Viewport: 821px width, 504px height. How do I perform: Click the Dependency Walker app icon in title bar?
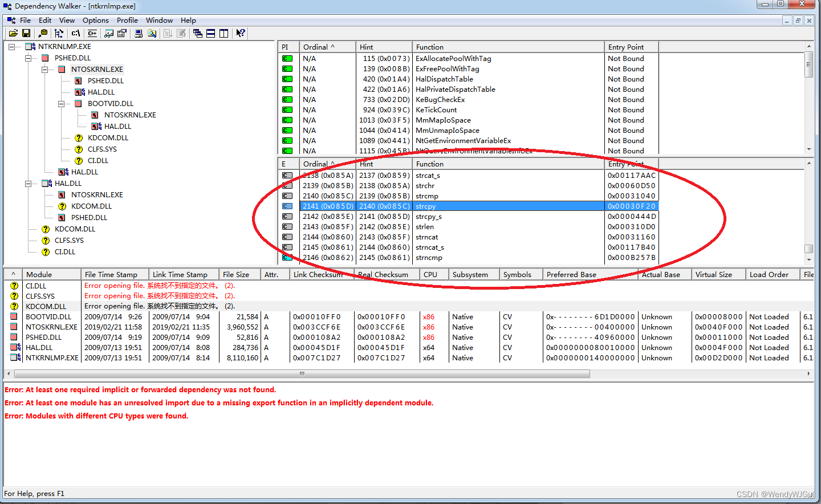pyautogui.click(x=7, y=6)
